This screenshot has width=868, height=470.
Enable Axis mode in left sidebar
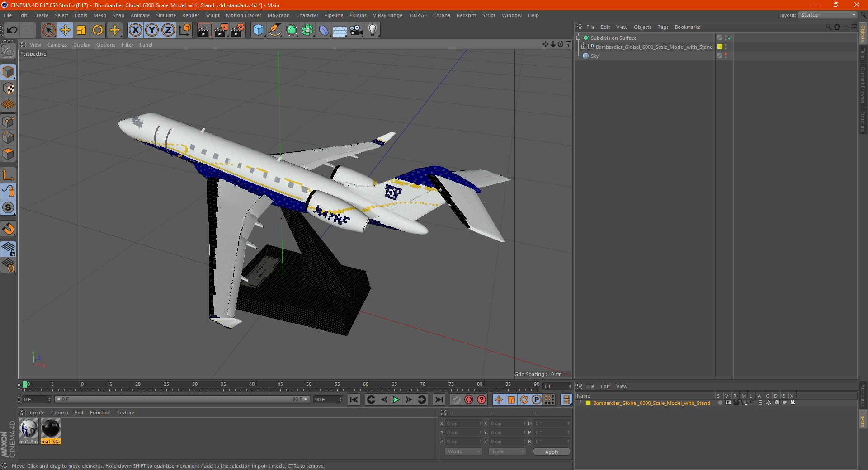[9, 175]
